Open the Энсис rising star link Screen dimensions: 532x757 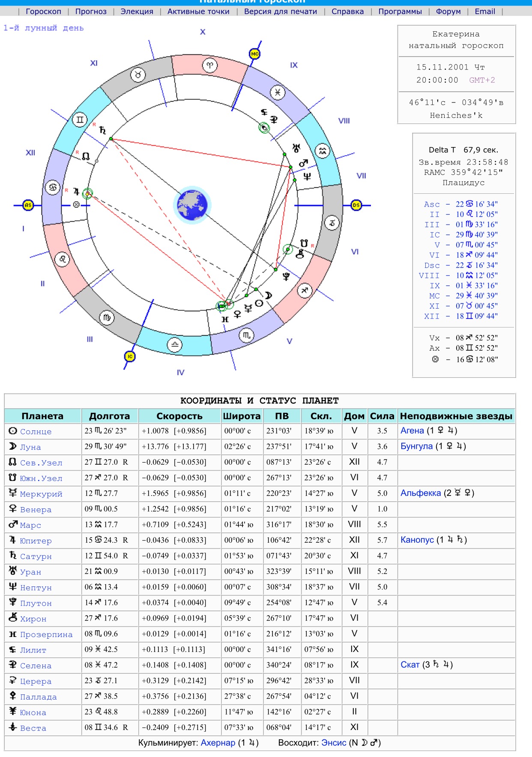tap(334, 742)
